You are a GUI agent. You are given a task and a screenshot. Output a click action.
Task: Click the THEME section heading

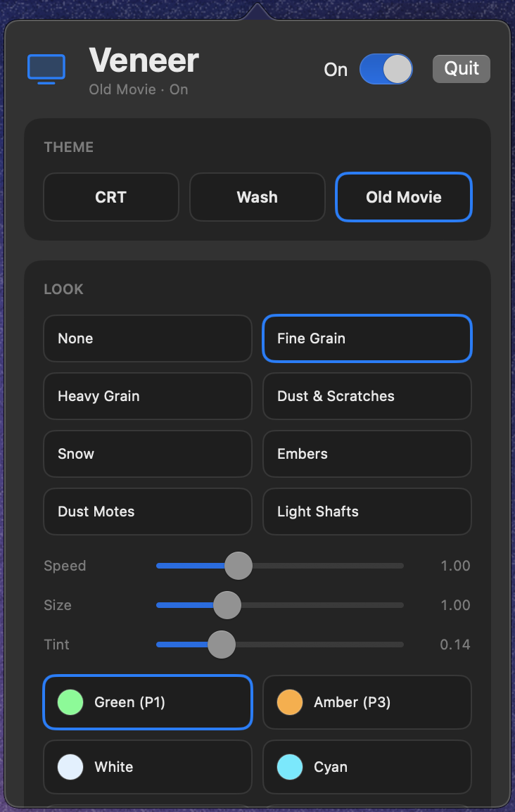click(x=69, y=148)
